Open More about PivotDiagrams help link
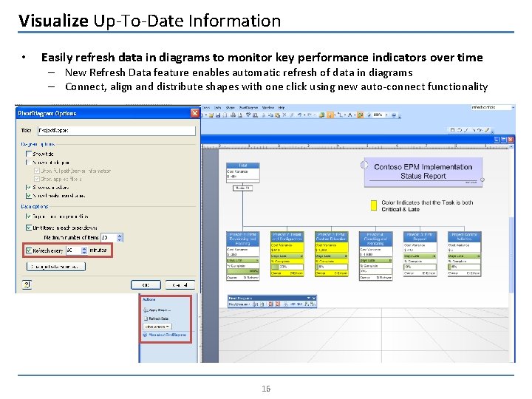The image size is (532, 399). (x=167, y=335)
